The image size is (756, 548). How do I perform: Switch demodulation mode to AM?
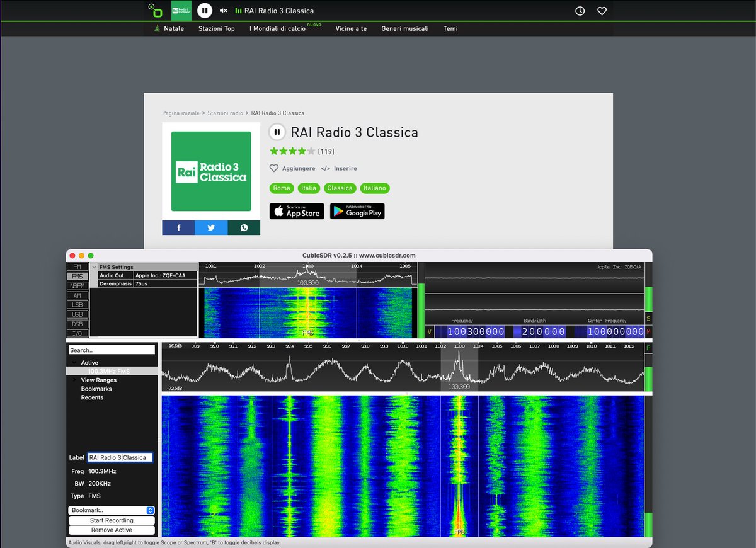pos(77,295)
